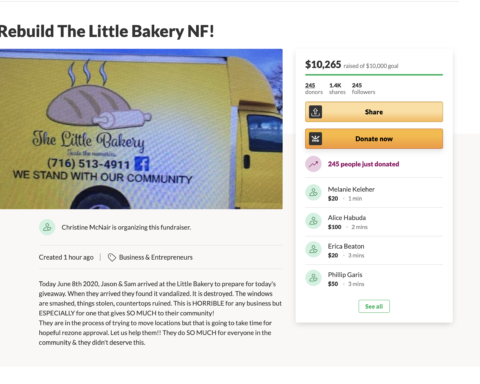This screenshot has width=480, height=384.
Task: Click the organizer avatar next to Christine McNair
Action: (x=47, y=227)
